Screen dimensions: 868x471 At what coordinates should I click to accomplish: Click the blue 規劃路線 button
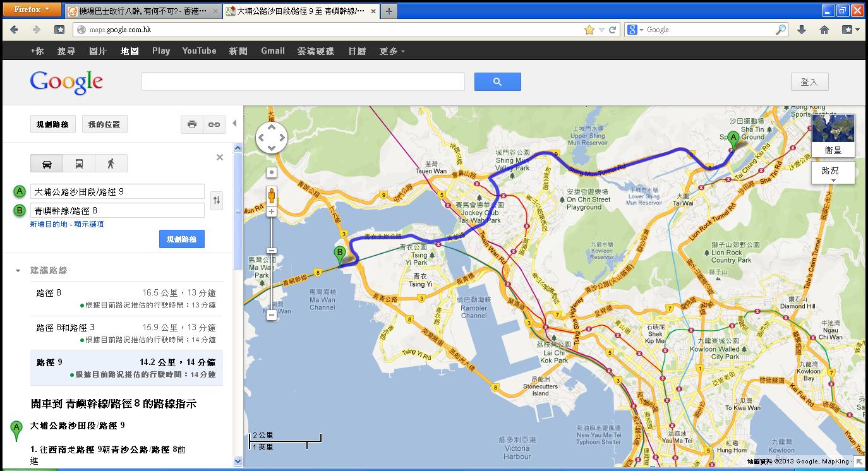pyautogui.click(x=182, y=239)
